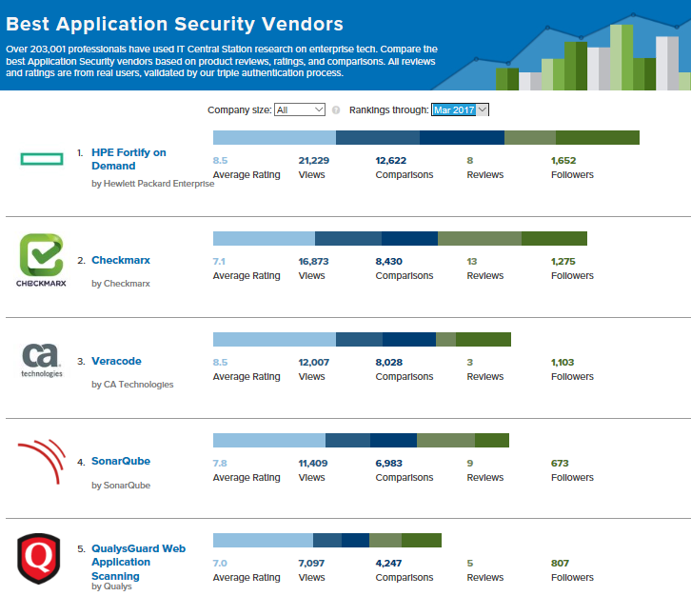Click the 8,028 comparisons value
This screenshot has height=616, width=691.
point(389,363)
